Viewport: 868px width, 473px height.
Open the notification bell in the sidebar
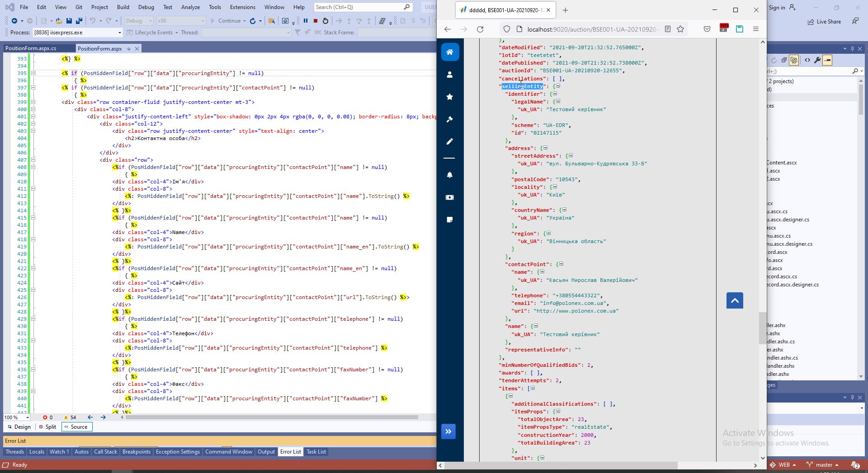pyautogui.click(x=450, y=175)
